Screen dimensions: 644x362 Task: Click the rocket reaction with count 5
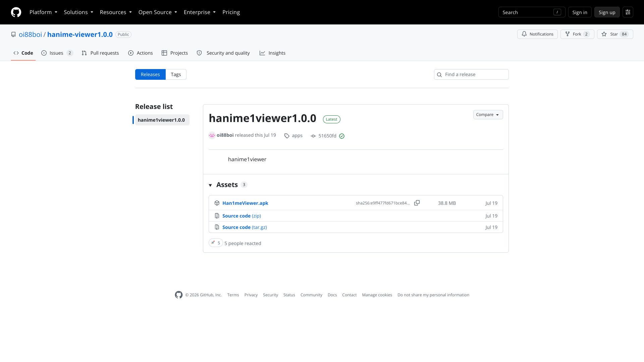[216, 243]
